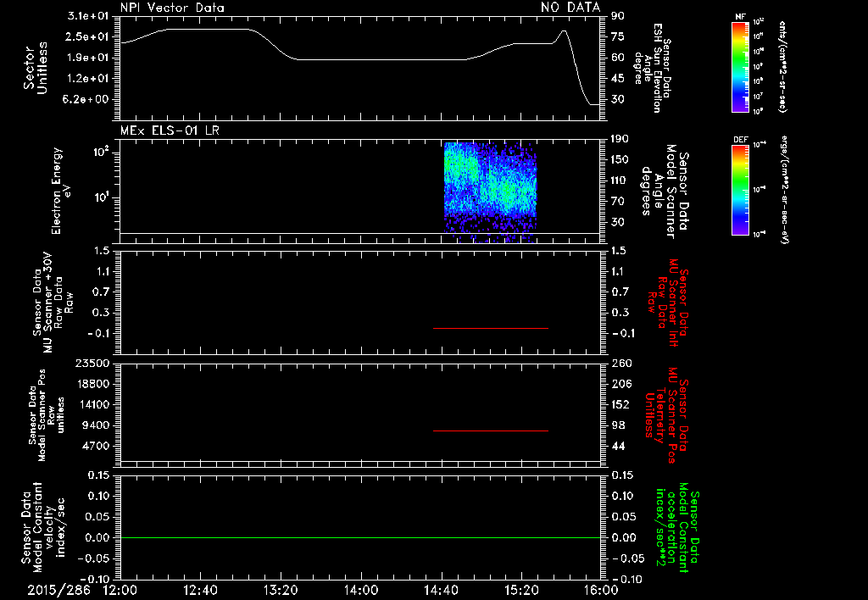The image size is (868, 600).
Task: Click the '16:00' time axis label
Action: pyautogui.click(x=601, y=590)
